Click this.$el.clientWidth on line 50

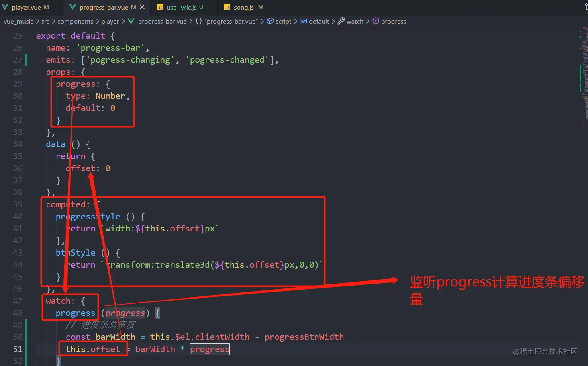click(x=200, y=337)
